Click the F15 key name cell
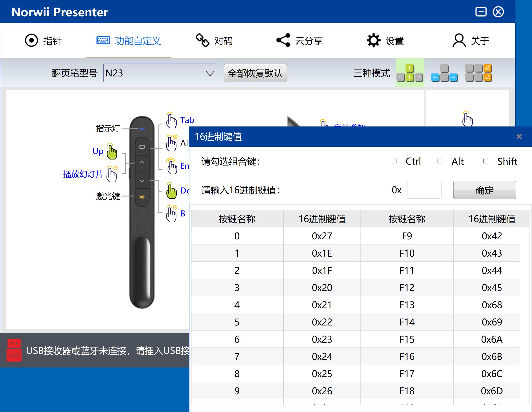This screenshot has height=412, width=532. pos(407,339)
